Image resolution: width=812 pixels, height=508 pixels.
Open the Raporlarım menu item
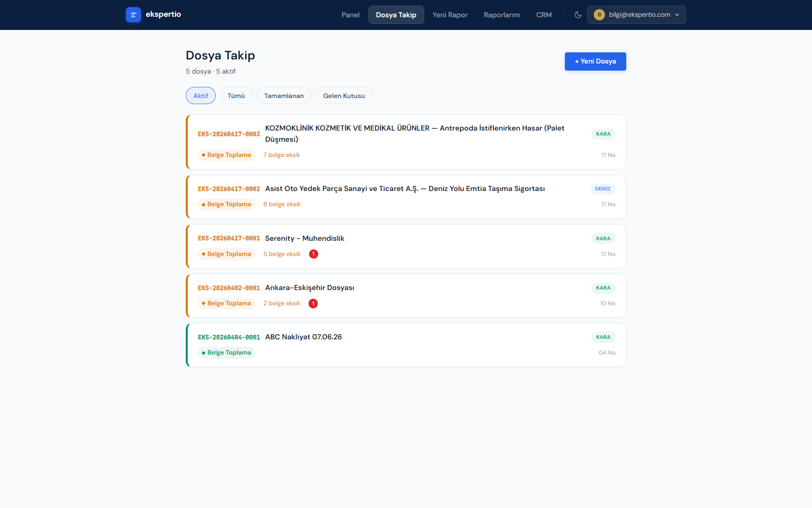click(x=501, y=15)
